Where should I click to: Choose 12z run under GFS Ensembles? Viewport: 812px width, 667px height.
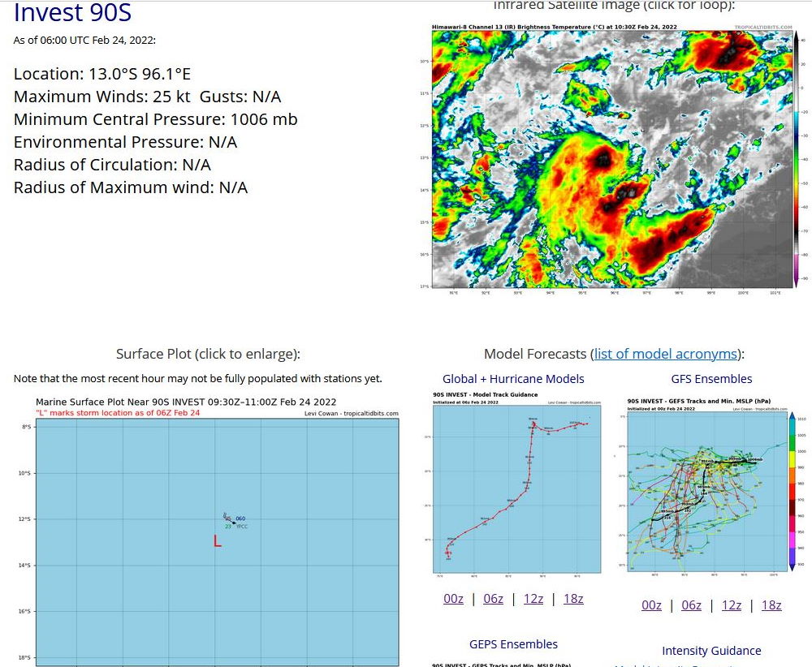tap(731, 605)
